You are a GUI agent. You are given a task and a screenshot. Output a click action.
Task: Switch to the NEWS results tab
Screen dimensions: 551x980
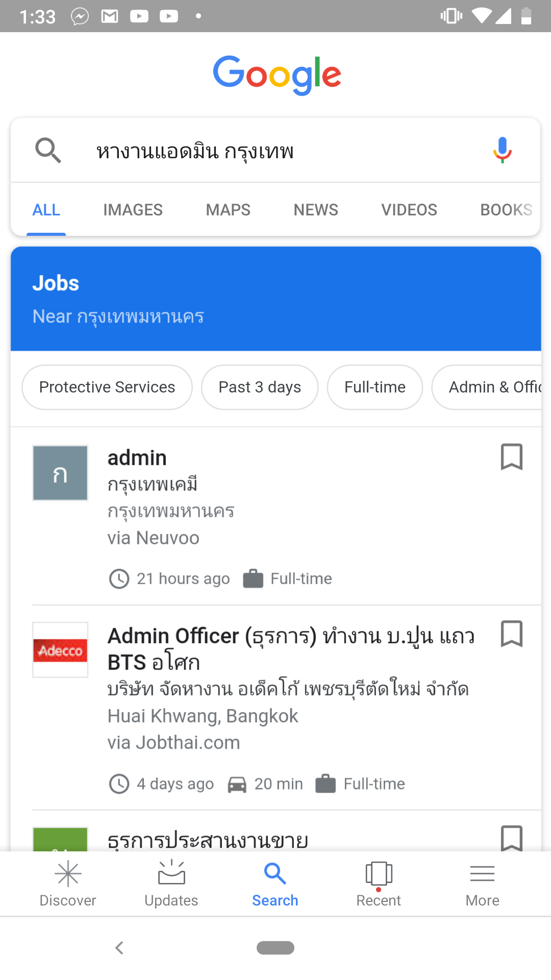pyautogui.click(x=315, y=210)
